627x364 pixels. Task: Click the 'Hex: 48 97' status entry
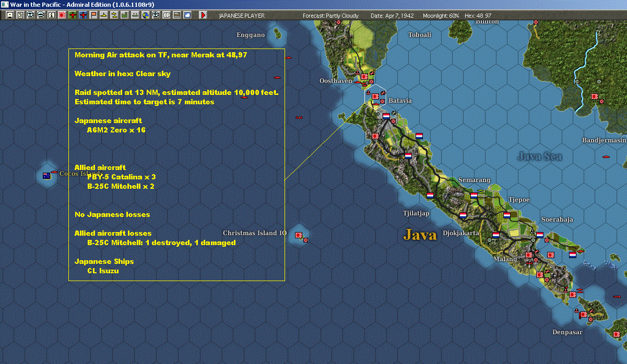[x=478, y=16]
